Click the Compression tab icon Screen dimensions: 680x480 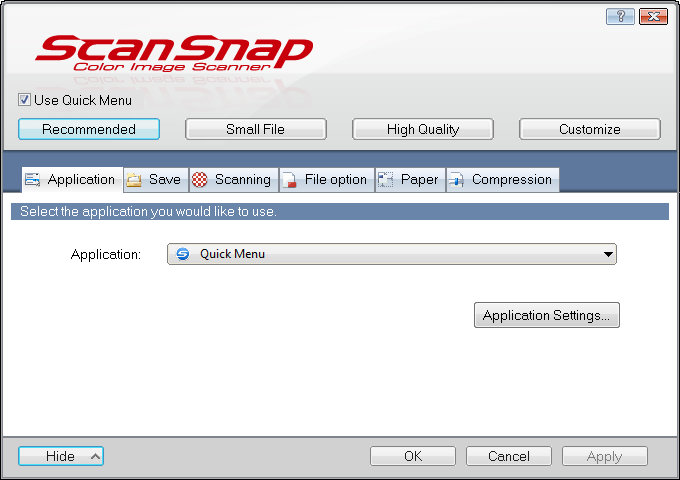(x=456, y=180)
